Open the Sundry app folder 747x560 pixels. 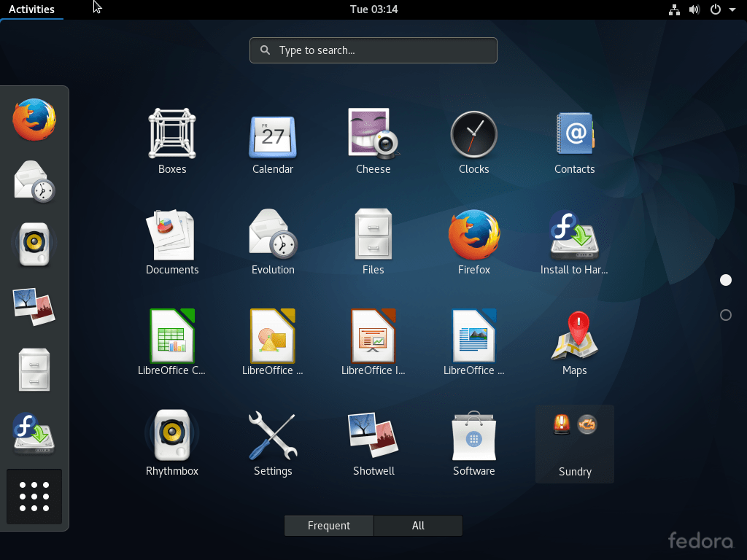point(575,444)
